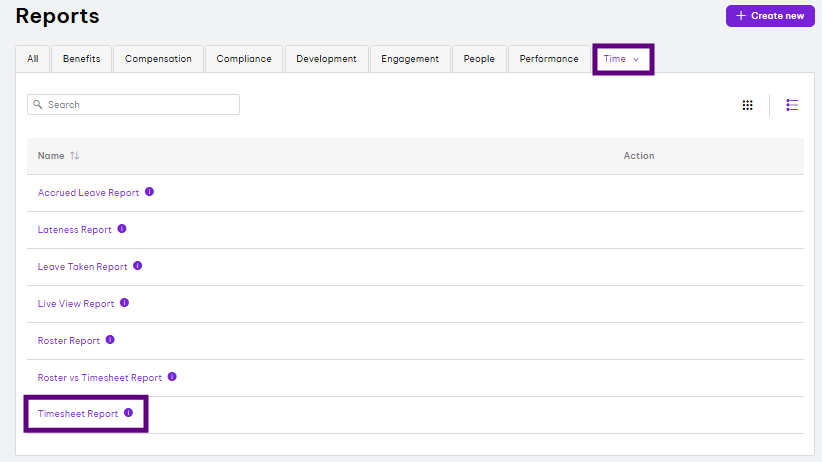Switch to list view layout
This screenshot has height=462, width=822.
[792, 105]
